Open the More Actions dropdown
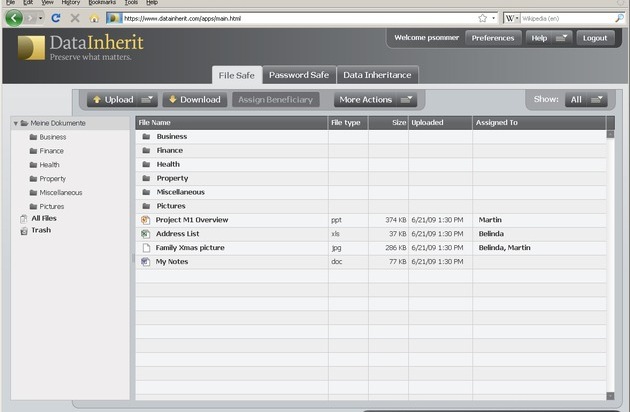 375,100
